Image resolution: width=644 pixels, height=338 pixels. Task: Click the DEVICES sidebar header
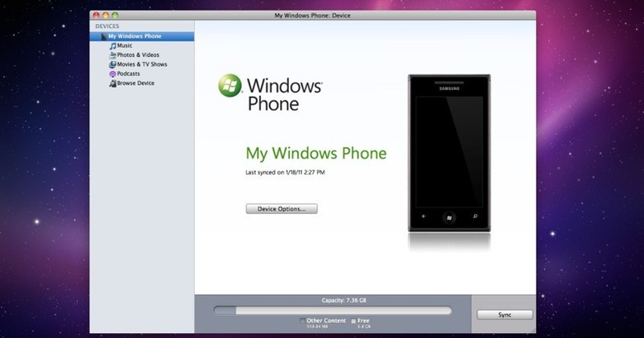(x=107, y=26)
